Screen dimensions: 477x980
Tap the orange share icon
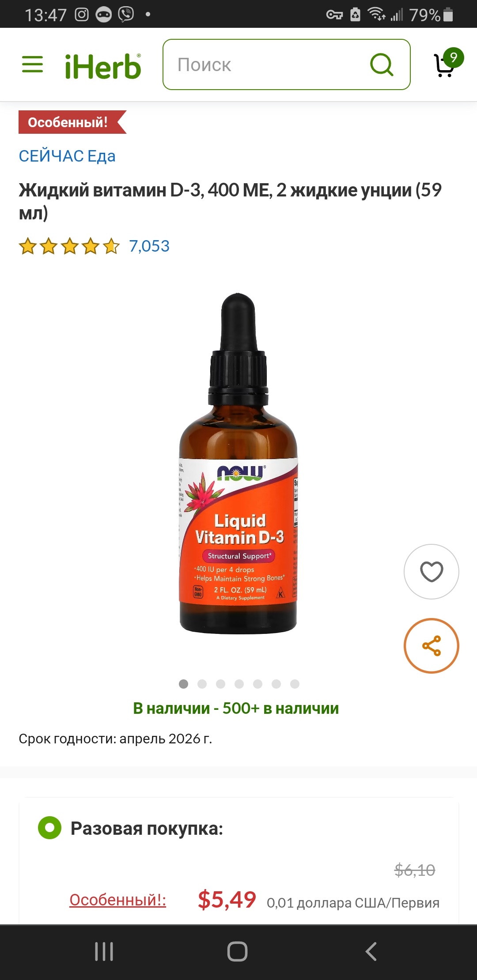(x=432, y=646)
